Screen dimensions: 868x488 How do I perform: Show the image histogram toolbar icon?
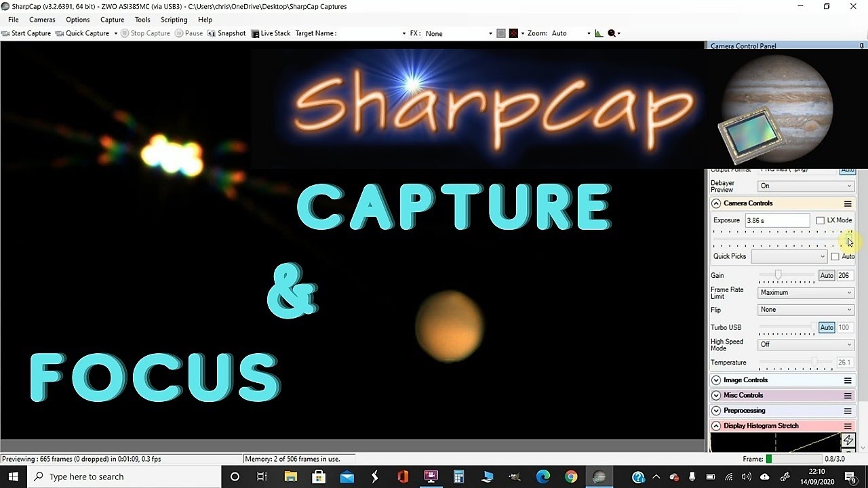tap(599, 33)
